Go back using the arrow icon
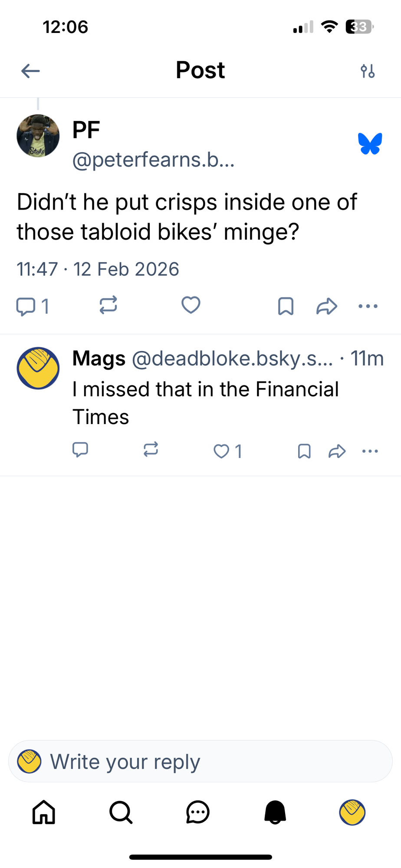Image resolution: width=401 pixels, height=868 pixels. tap(30, 71)
